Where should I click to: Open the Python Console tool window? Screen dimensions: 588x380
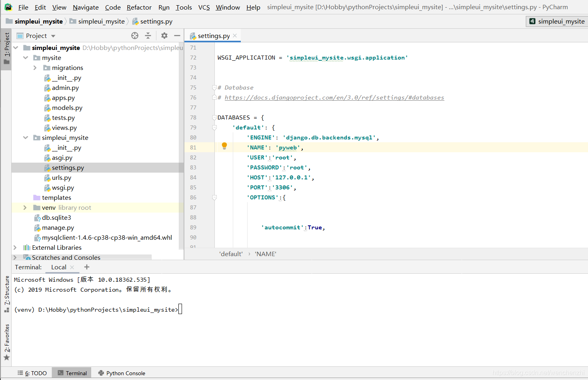coord(122,373)
